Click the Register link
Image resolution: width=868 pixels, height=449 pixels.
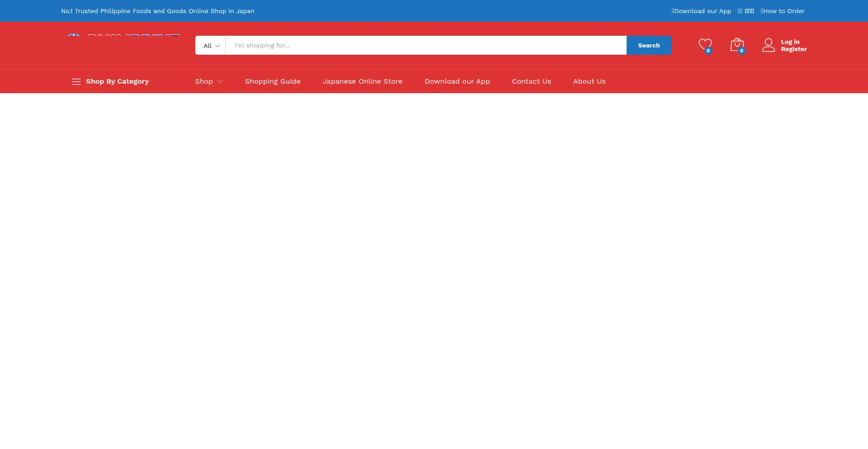pyautogui.click(x=793, y=49)
